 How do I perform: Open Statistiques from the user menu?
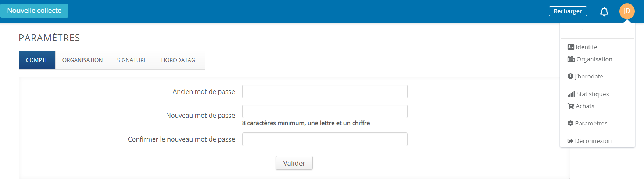coord(588,94)
